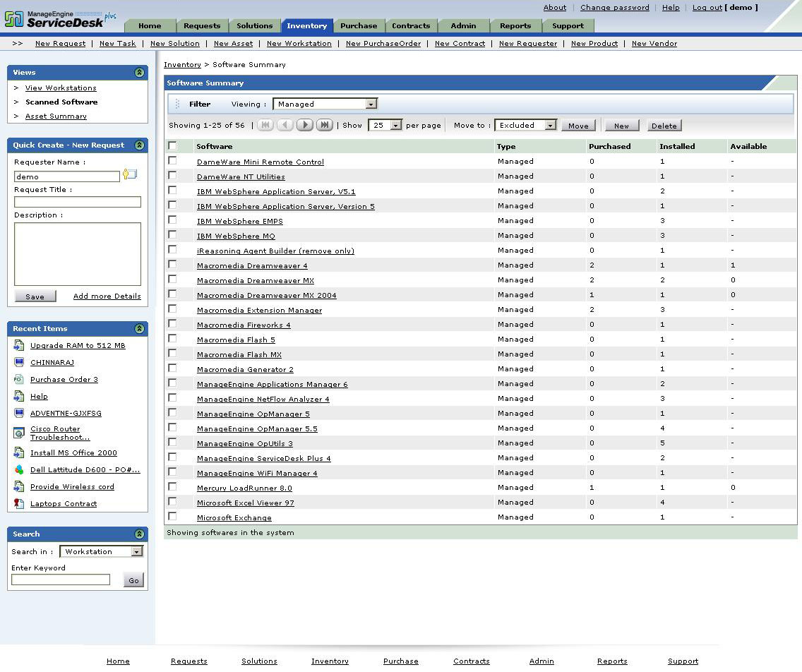Click the requester lookup icon beside Requester Name
802x672 pixels.
(x=130, y=174)
